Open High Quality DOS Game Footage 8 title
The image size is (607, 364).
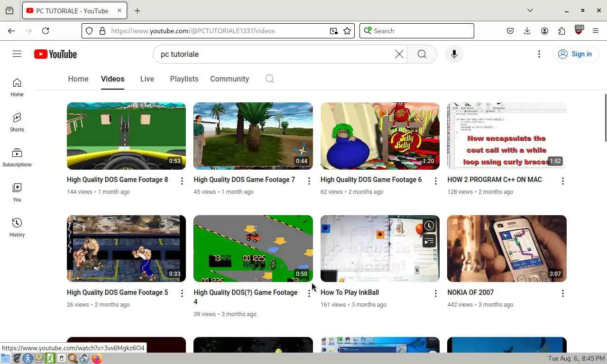click(x=117, y=180)
